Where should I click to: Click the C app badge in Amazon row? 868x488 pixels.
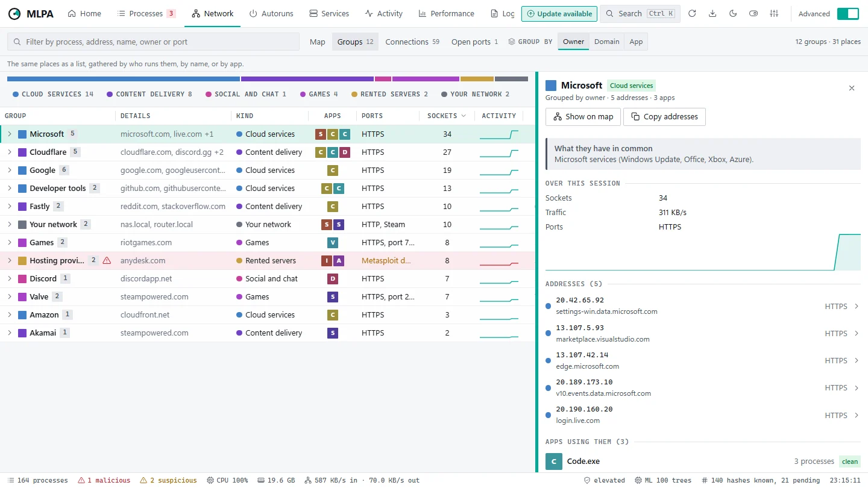pos(333,314)
